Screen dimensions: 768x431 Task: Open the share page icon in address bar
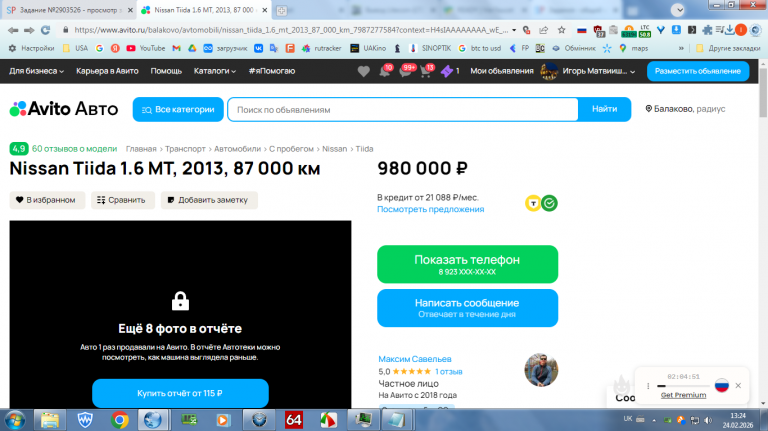543,30
